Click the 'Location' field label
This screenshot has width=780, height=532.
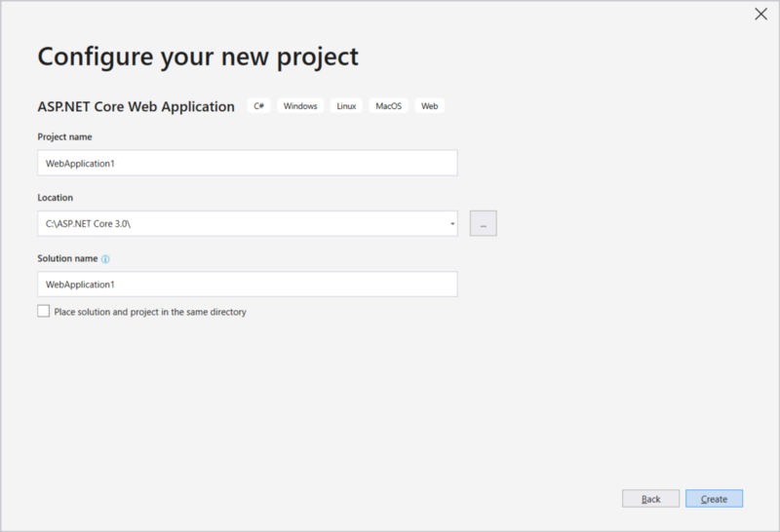point(55,198)
